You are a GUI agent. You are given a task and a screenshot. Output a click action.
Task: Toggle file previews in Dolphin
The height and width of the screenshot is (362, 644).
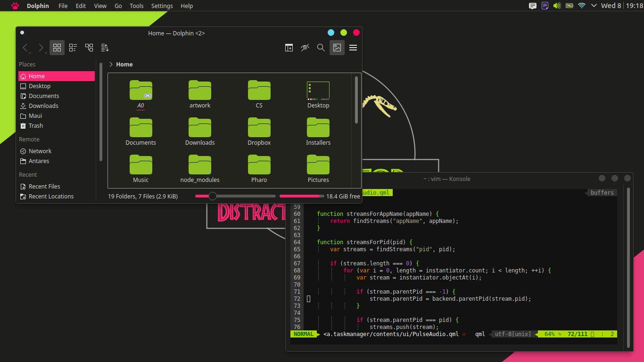[337, 47]
